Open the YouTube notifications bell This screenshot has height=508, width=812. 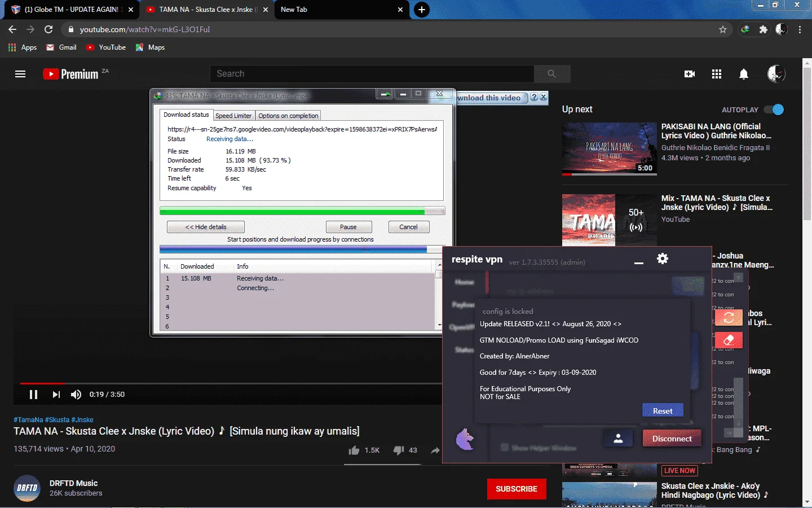click(x=744, y=74)
